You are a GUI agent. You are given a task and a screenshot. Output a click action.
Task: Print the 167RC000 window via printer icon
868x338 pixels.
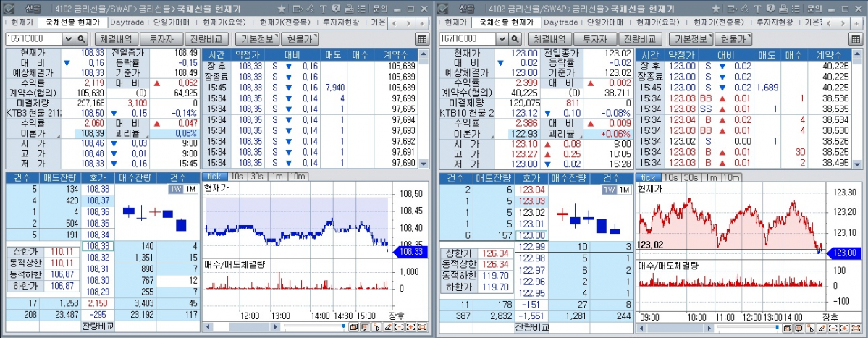[783, 9]
